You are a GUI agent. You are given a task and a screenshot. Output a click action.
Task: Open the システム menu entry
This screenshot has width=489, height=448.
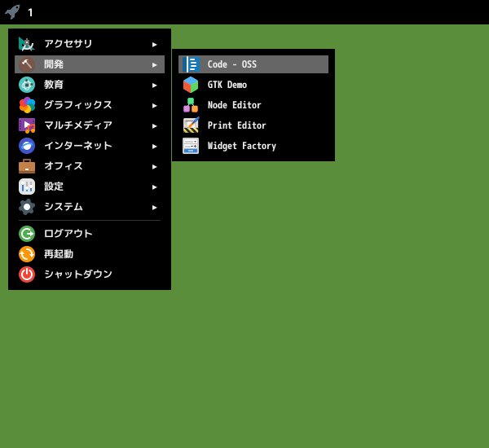tap(90, 207)
